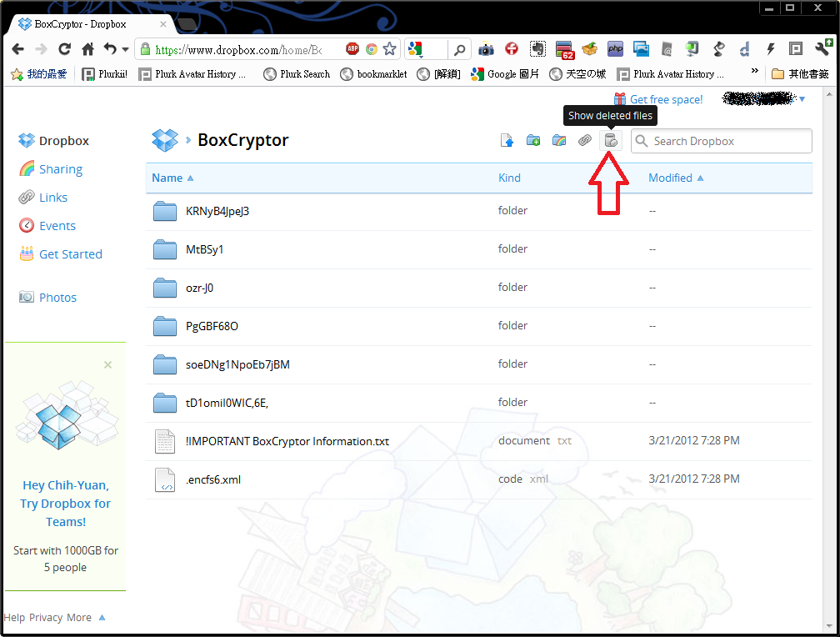Click the Try Dropbox for Teams link
This screenshot has width=840, height=637.
(65, 504)
